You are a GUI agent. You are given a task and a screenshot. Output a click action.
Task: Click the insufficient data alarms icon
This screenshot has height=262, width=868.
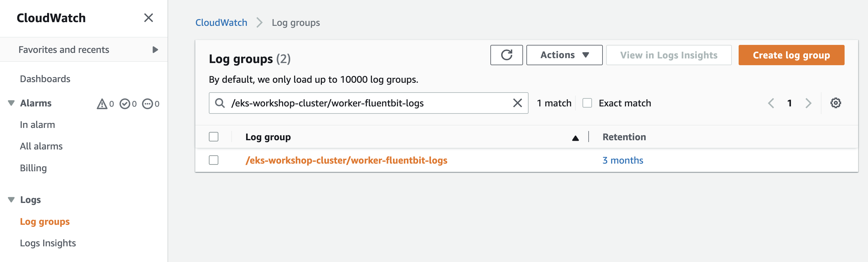point(147,104)
